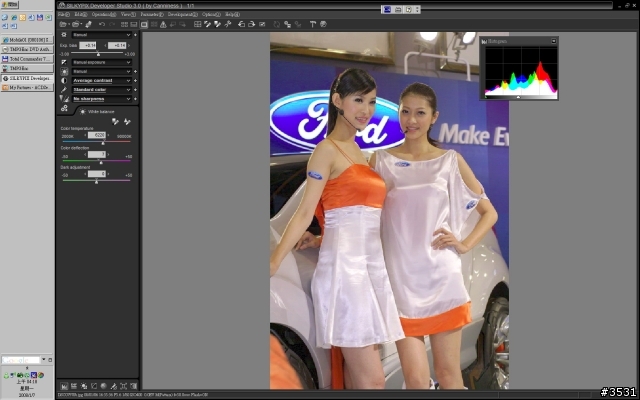This screenshot has height=400, width=640.
Task: Click the rotate right icon
Action: point(252,24)
